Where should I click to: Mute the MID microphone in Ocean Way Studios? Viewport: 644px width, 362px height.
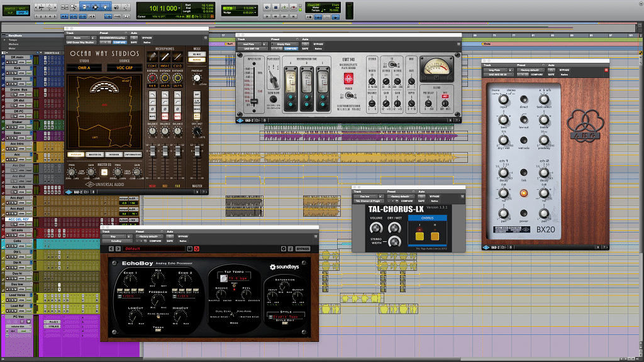(165, 116)
